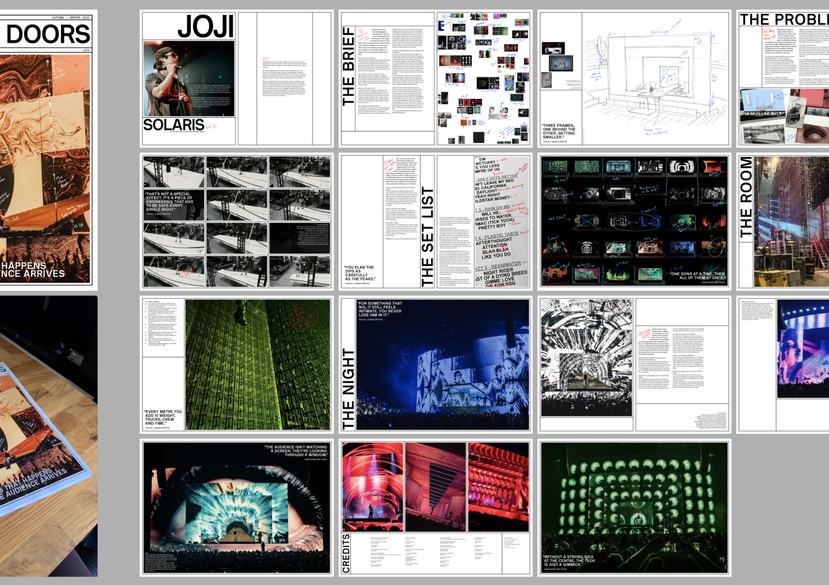Click the 'EVERY METRE YOU ADD IS WEIGHT' quote

[x=163, y=417]
